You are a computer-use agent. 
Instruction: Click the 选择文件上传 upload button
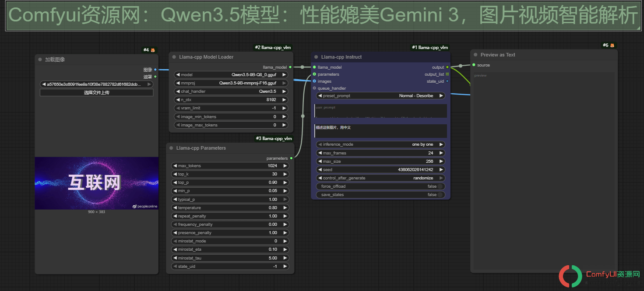pyautogui.click(x=96, y=93)
